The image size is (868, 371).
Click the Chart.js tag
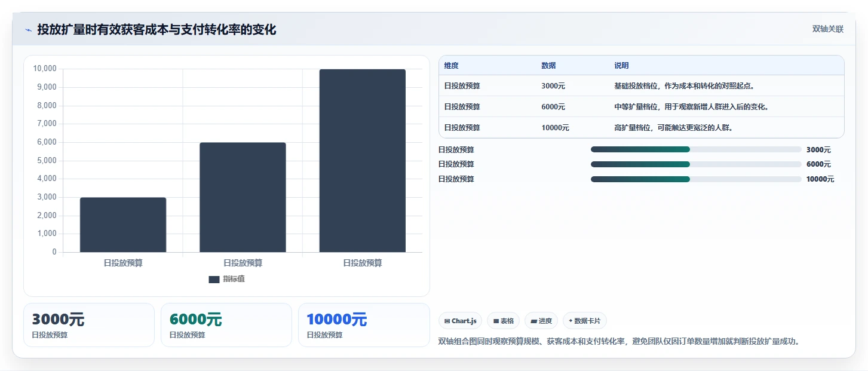pyautogui.click(x=461, y=321)
